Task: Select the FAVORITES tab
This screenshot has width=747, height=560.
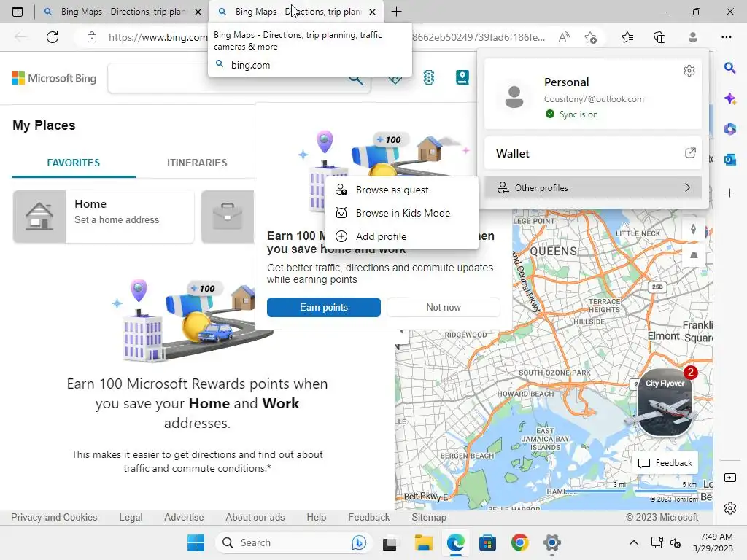Action: tap(74, 163)
